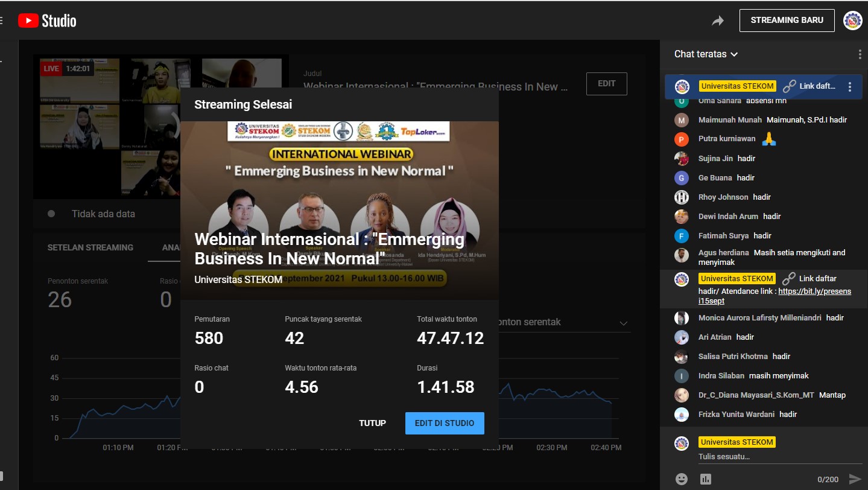Screen dimensions: 868x490
Task: Click Universitas STEKOM badge in pinned message
Action: 737,86
